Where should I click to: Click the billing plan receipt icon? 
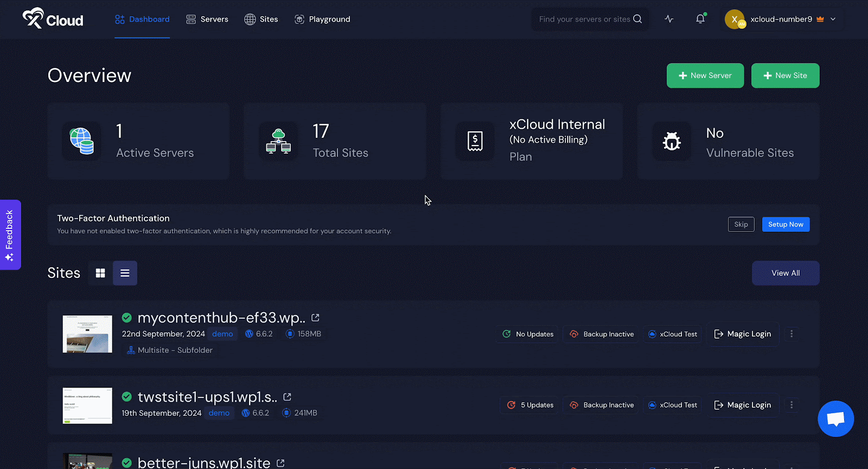[x=475, y=141]
